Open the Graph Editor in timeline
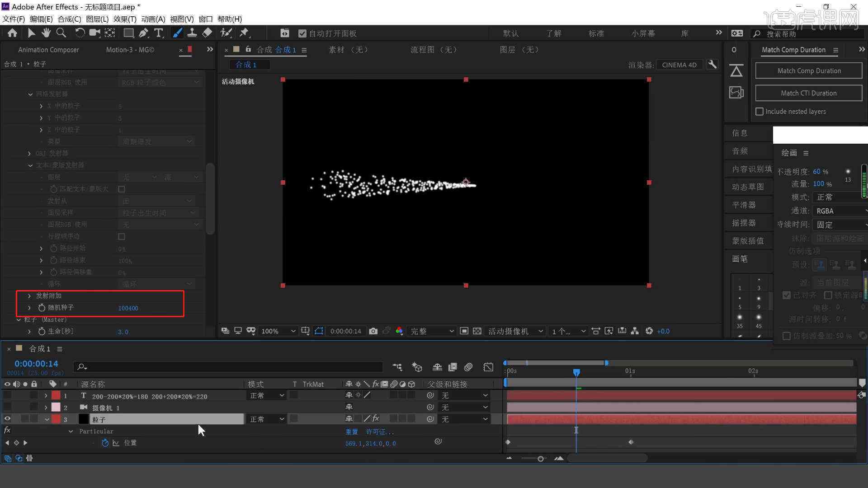 [488, 367]
